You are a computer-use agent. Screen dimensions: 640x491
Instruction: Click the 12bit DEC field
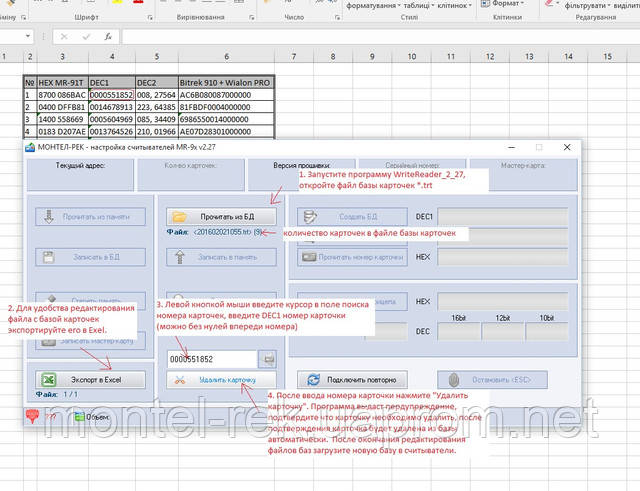[503, 331]
